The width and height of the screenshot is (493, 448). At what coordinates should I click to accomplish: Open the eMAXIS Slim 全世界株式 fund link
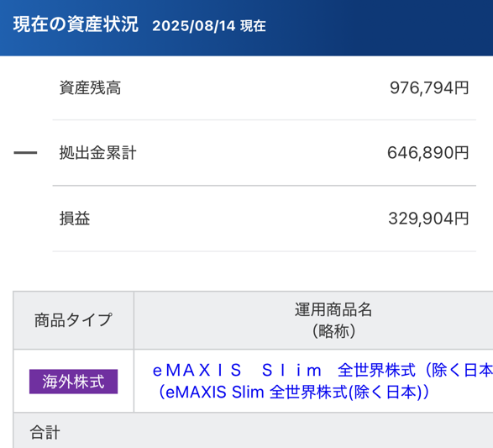pyautogui.click(x=323, y=370)
